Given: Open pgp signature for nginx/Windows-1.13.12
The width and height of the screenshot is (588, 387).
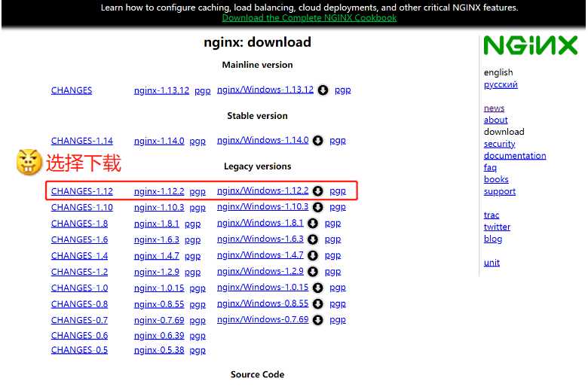Looking at the screenshot, I should (343, 90).
